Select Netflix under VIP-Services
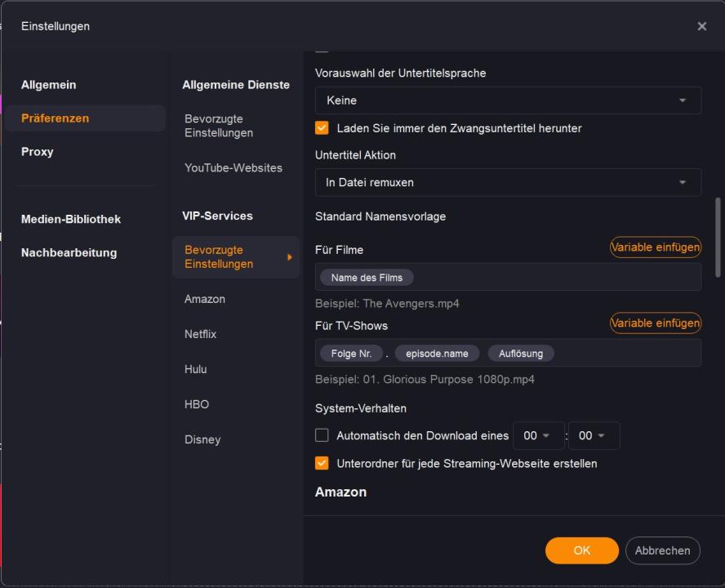The width and height of the screenshot is (725, 588). click(201, 334)
